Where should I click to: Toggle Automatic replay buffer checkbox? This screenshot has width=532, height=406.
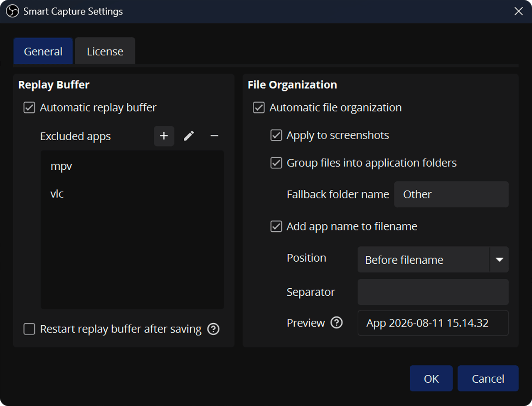tap(29, 107)
